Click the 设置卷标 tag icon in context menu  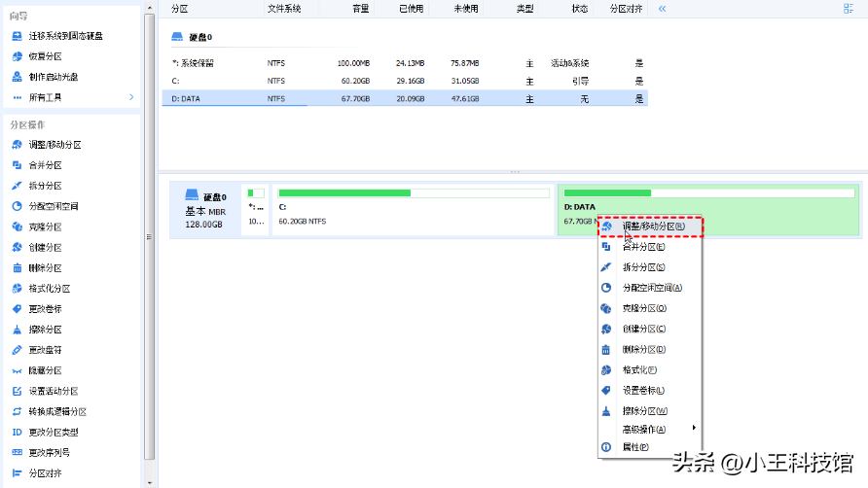606,391
